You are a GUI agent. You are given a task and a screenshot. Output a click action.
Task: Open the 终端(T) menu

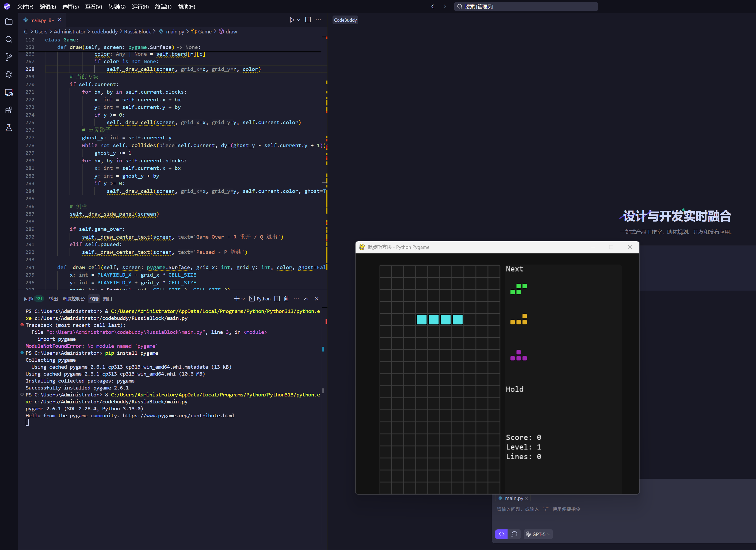coord(163,7)
